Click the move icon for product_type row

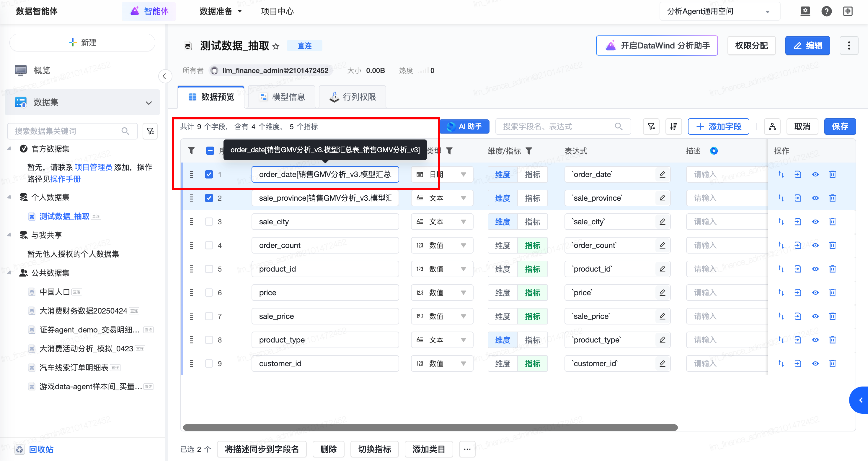click(x=781, y=340)
